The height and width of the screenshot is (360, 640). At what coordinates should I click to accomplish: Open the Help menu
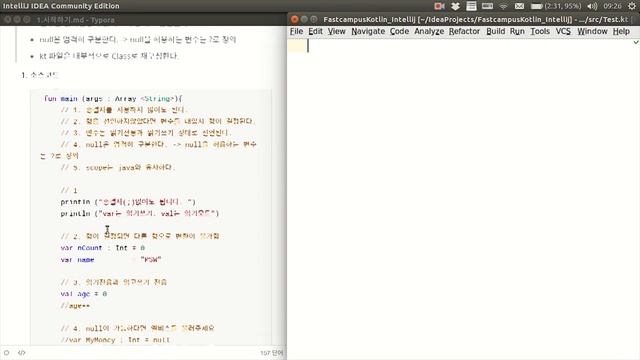[x=621, y=31]
